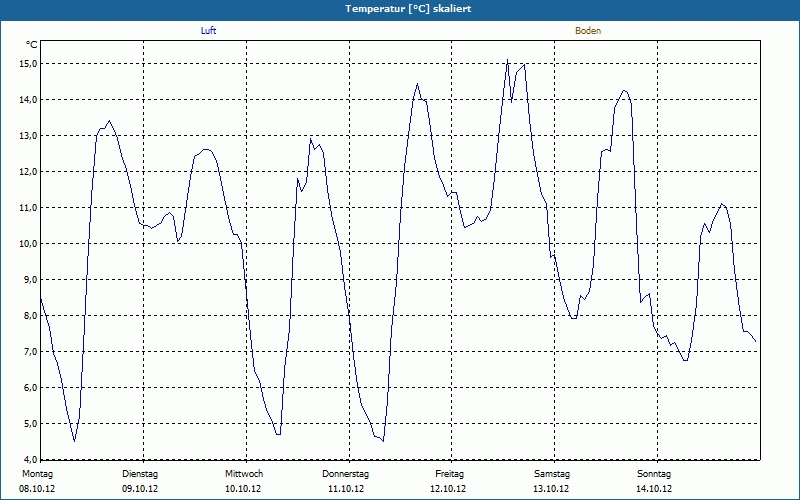Click the 'Dienstag' day label

(x=140, y=474)
